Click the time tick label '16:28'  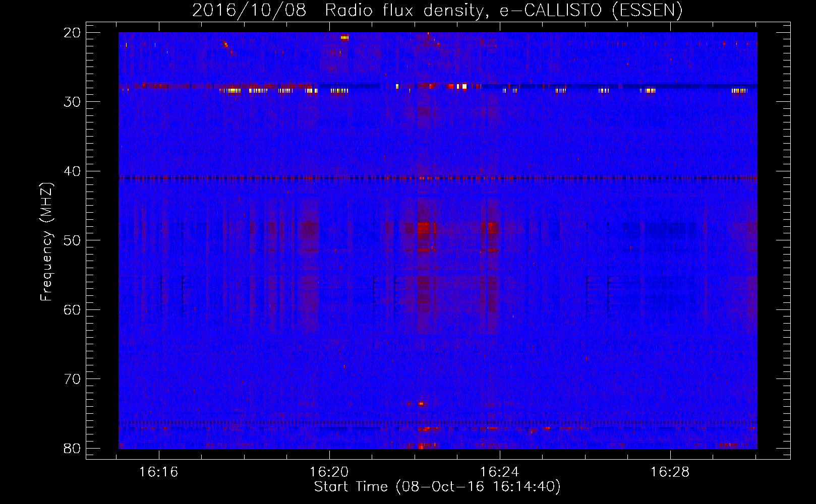[x=670, y=472]
